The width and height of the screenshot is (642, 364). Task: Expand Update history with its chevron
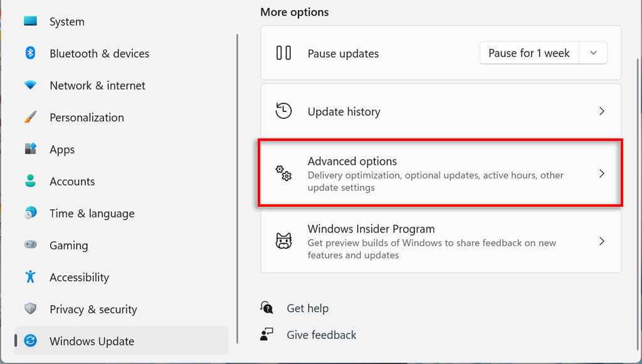click(601, 112)
